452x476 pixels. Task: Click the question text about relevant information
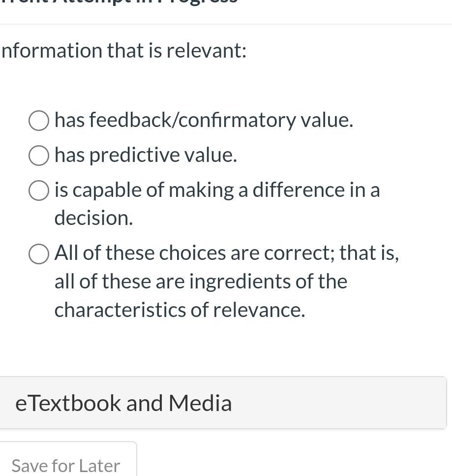[x=123, y=50]
